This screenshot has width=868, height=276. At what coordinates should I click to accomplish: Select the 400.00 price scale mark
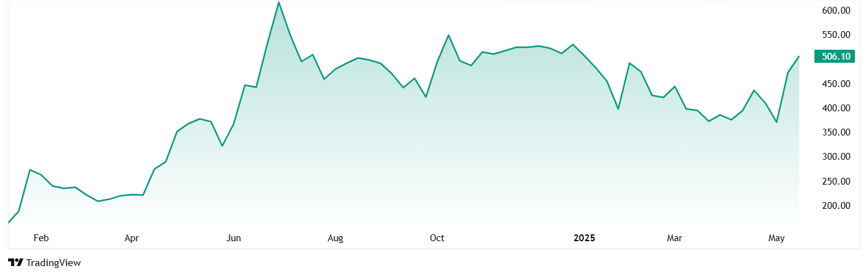tap(836, 108)
